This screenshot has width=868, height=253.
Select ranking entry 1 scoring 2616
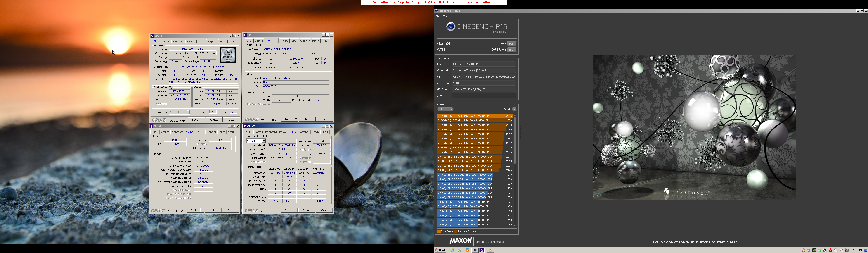(x=475, y=116)
